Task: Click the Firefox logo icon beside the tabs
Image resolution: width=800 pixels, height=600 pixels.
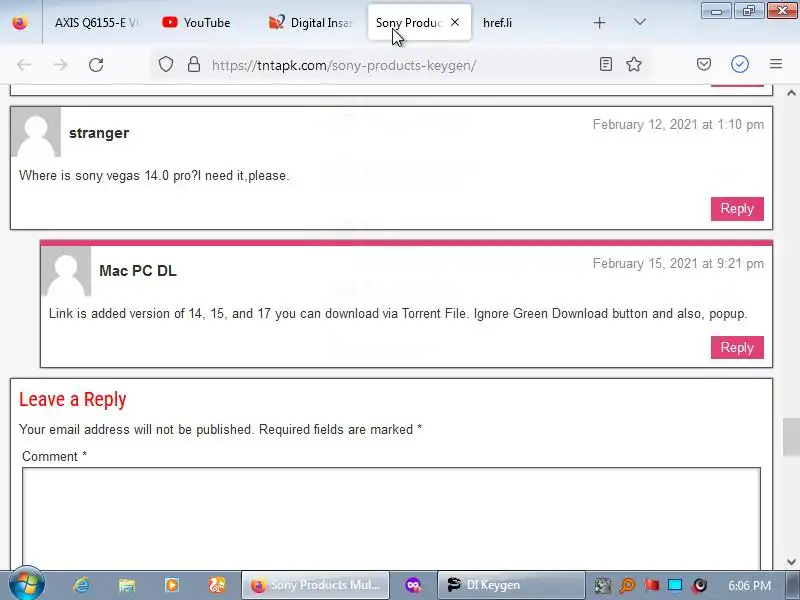Action: click(20, 23)
